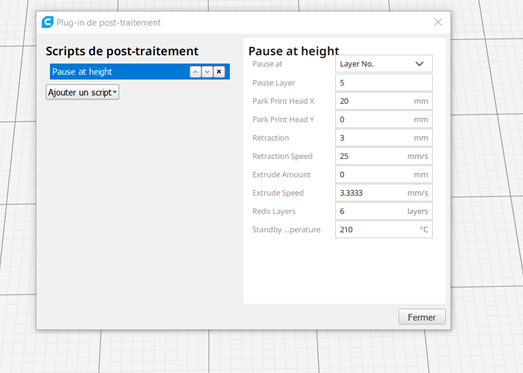Edit the Redo Layers field
The height and width of the screenshot is (373, 523).
coord(384,211)
